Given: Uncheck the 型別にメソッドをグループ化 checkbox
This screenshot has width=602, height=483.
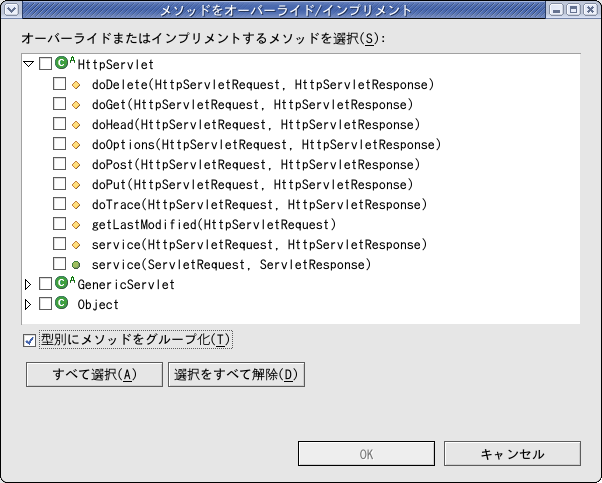Looking at the screenshot, I should tap(30, 340).
